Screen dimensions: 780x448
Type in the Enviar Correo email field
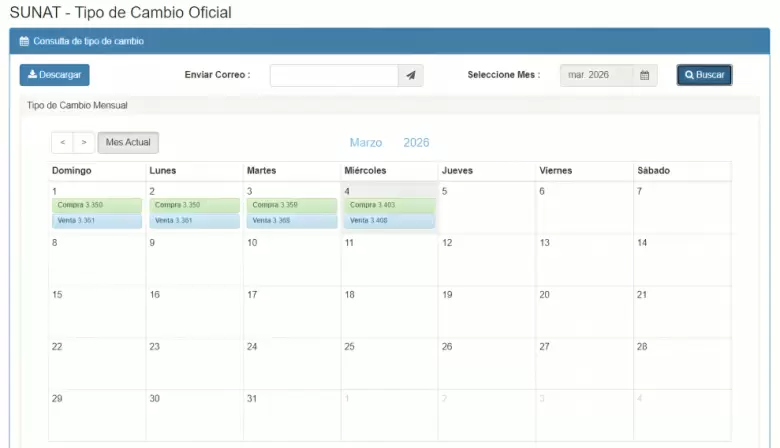click(334, 75)
